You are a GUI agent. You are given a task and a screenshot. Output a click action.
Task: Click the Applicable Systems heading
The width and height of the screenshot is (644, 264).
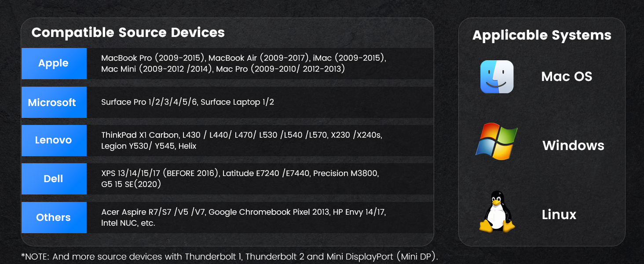[x=542, y=35]
